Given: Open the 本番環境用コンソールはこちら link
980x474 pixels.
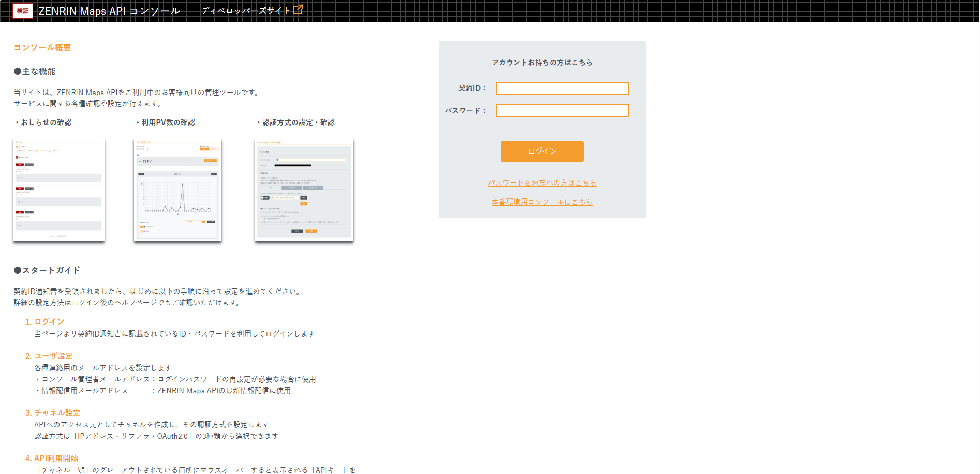Looking at the screenshot, I should point(542,202).
